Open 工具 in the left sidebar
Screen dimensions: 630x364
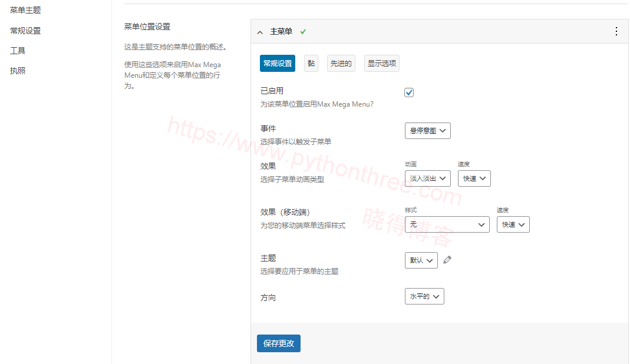[18, 51]
